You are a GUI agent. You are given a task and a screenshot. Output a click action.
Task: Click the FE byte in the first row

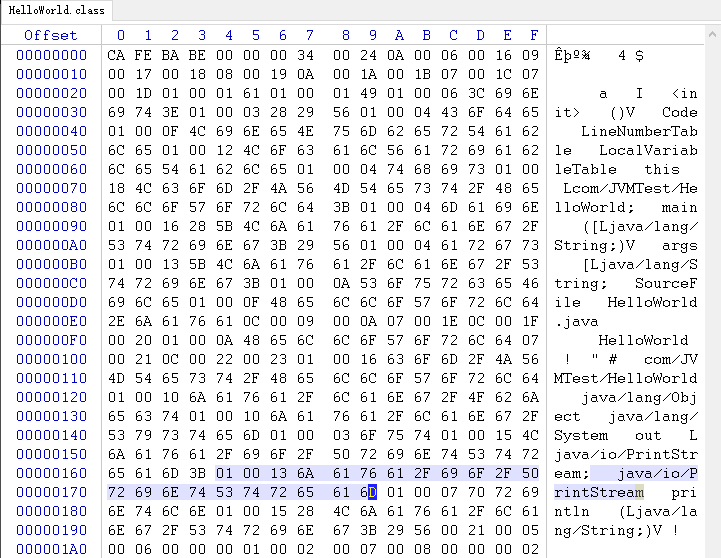144,55
